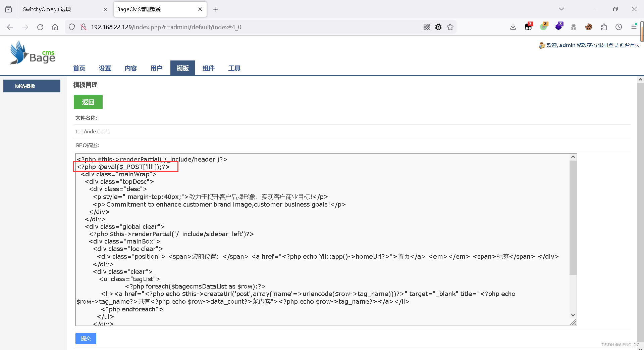Bookmark this page with the star icon
The width and height of the screenshot is (644, 350).
coord(450,27)
